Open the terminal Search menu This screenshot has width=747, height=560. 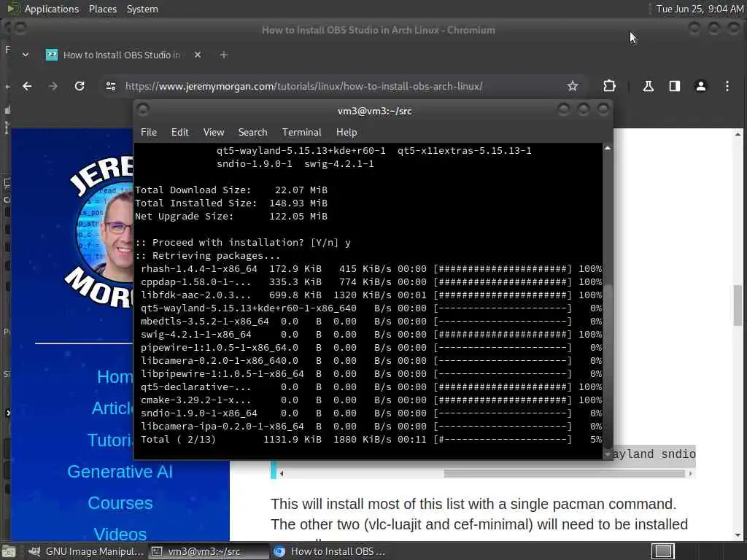(252, 133)
